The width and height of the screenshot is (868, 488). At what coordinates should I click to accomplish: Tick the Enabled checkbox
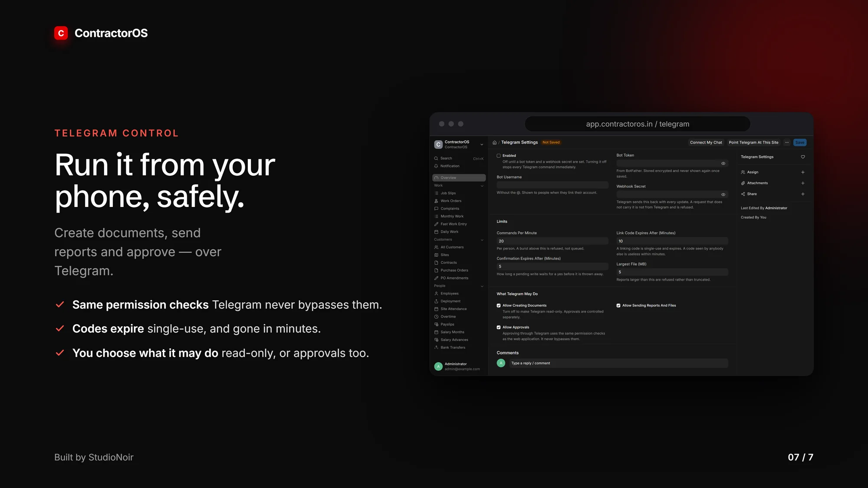coord(499,156)
